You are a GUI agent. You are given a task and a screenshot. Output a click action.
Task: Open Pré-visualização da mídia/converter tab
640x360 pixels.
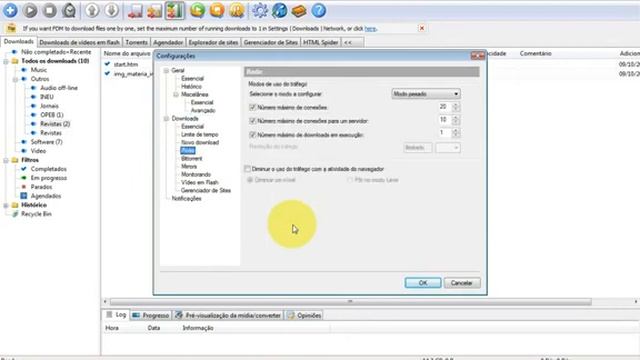click(x=228, y=316)
